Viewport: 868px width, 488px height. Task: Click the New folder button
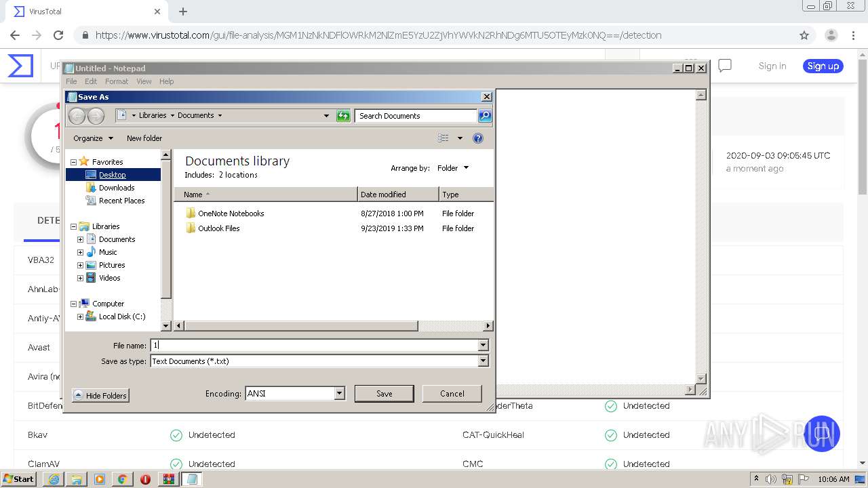(144, 138)
